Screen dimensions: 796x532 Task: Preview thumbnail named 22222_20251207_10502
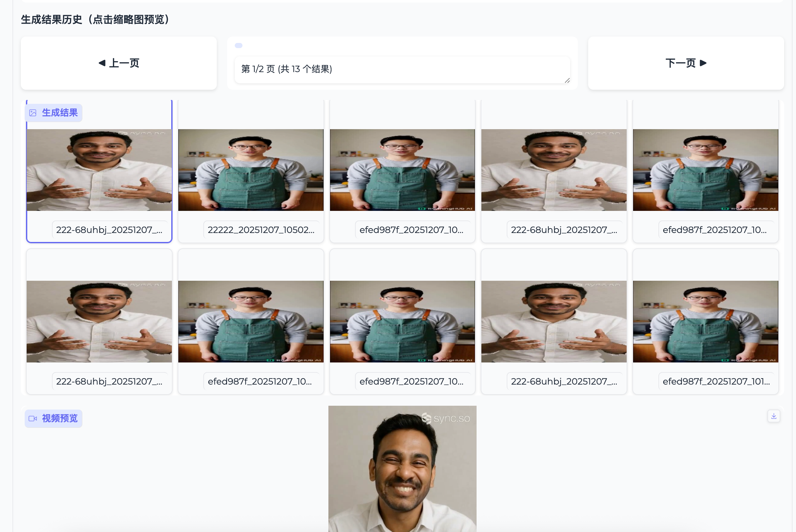coord(250,170)
